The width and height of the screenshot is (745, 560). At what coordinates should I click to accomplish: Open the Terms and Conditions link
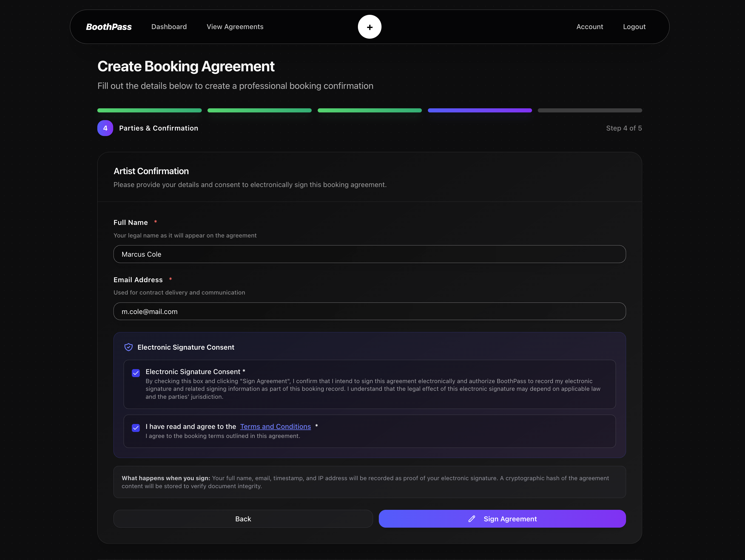(x=275, y=426)
